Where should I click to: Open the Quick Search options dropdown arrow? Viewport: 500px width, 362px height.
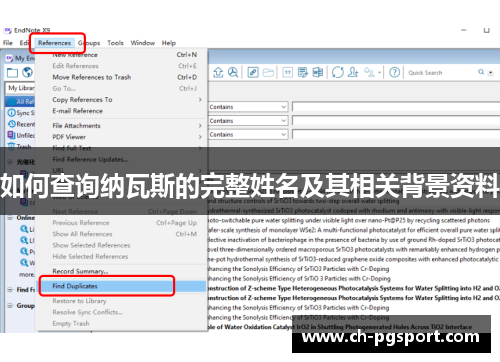pyautogui.click(x=490, y=72)
